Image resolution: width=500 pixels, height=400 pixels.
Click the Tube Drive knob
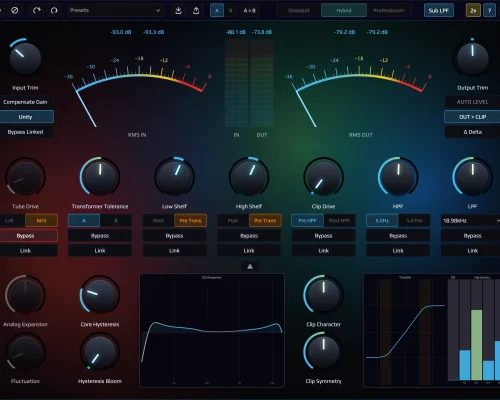(x=25, y=177)
